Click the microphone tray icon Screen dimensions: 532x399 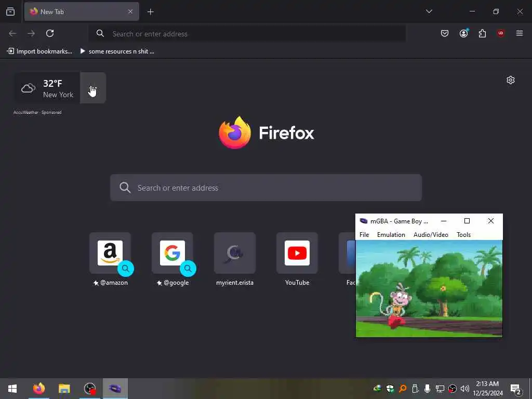click(x=427, y=389)
